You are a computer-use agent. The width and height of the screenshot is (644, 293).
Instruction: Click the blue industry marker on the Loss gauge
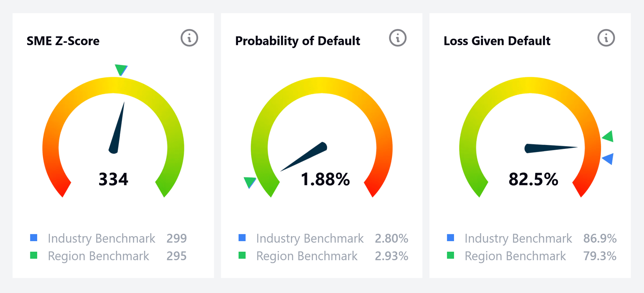pyautogui.click(x=609, y=158)
